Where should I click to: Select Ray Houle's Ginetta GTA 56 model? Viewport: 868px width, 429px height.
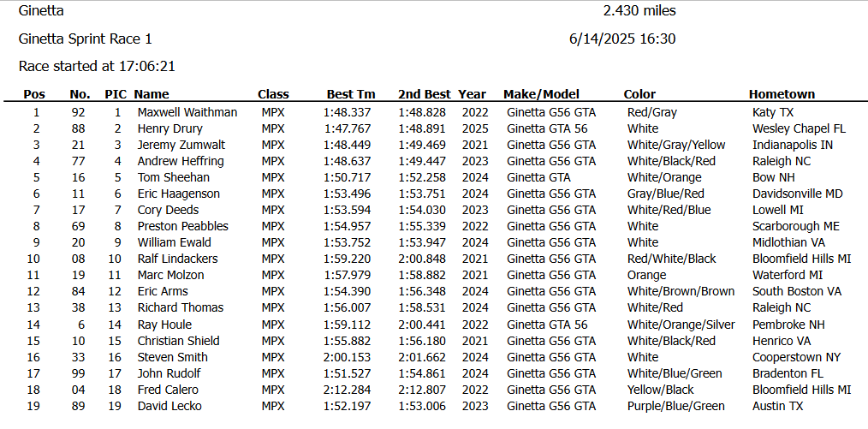click(x=547, y=325)
